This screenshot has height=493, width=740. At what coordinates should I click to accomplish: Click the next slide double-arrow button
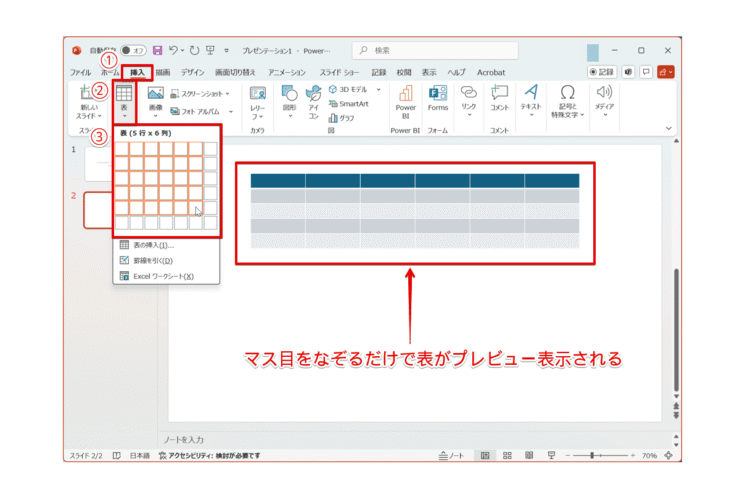pyautogui.click(x=676, y=415)
